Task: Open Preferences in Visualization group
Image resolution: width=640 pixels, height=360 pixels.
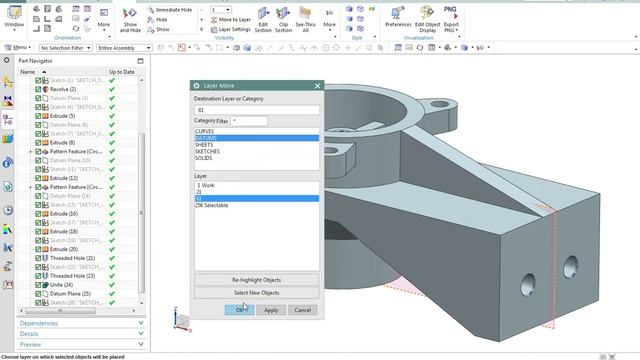Action: [x=398, y=17]
